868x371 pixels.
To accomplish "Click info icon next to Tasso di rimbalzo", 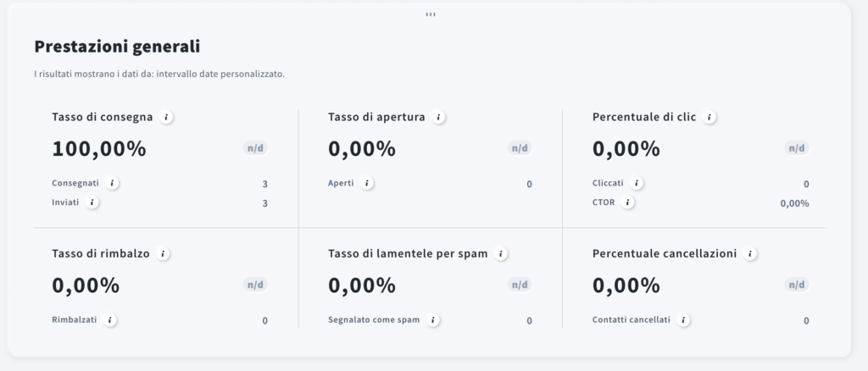I will [x=163, y=254].
